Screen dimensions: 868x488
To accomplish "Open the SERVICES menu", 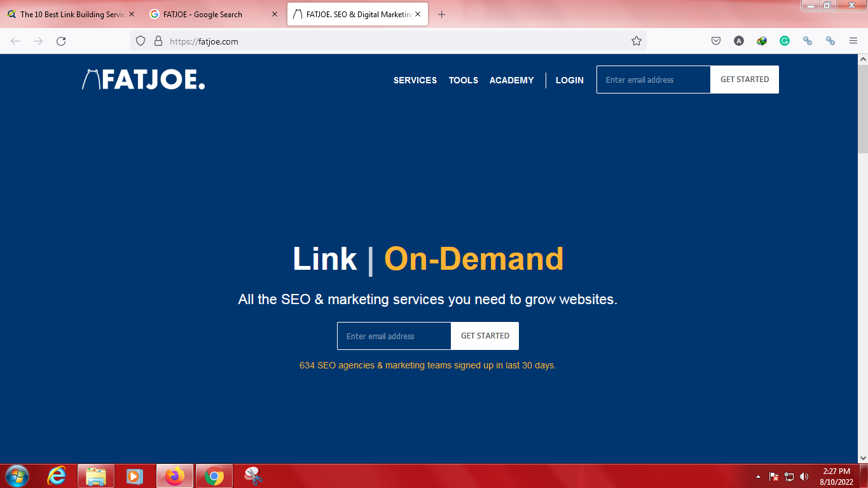I will [x=415, y=80].
